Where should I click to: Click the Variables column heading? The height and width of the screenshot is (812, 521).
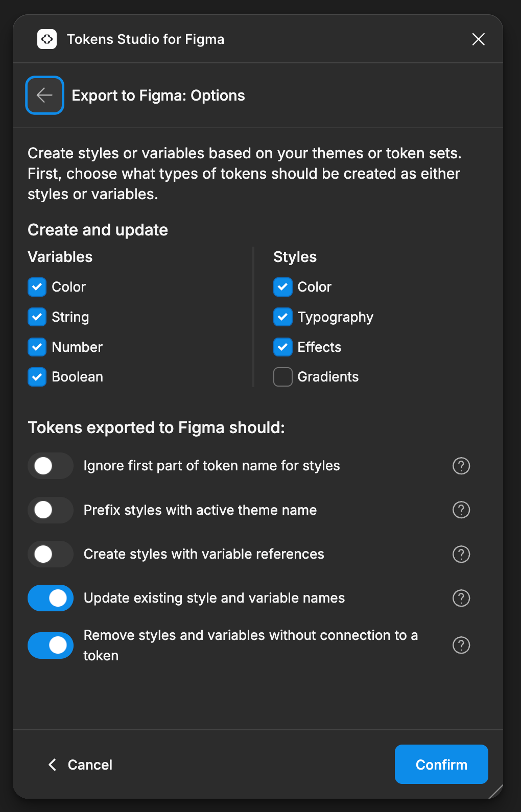click(60, 257)
